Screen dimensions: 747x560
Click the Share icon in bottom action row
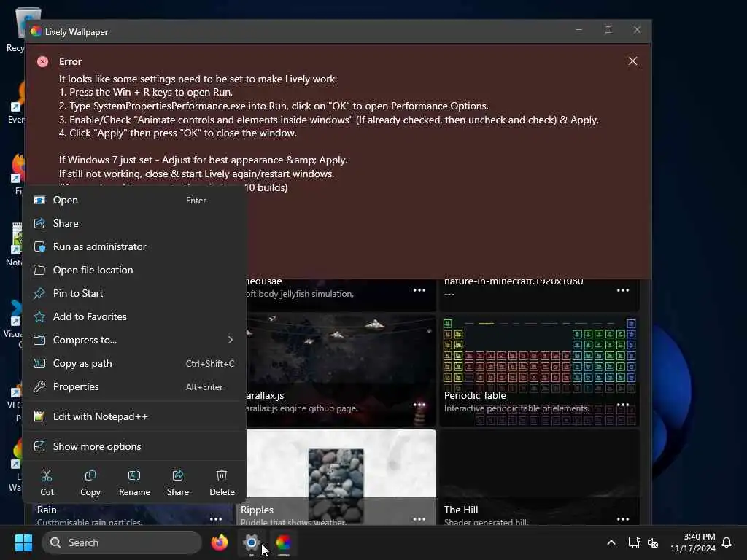pos(178,475)
